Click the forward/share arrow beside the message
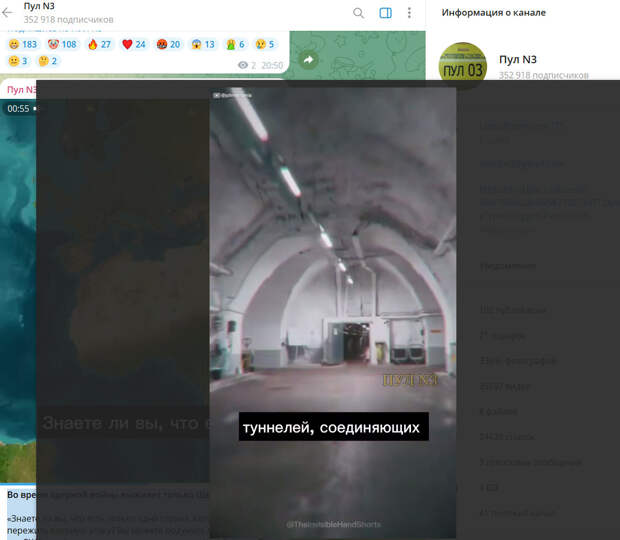This screenshot has width=620, height=540. click(308, 60)
